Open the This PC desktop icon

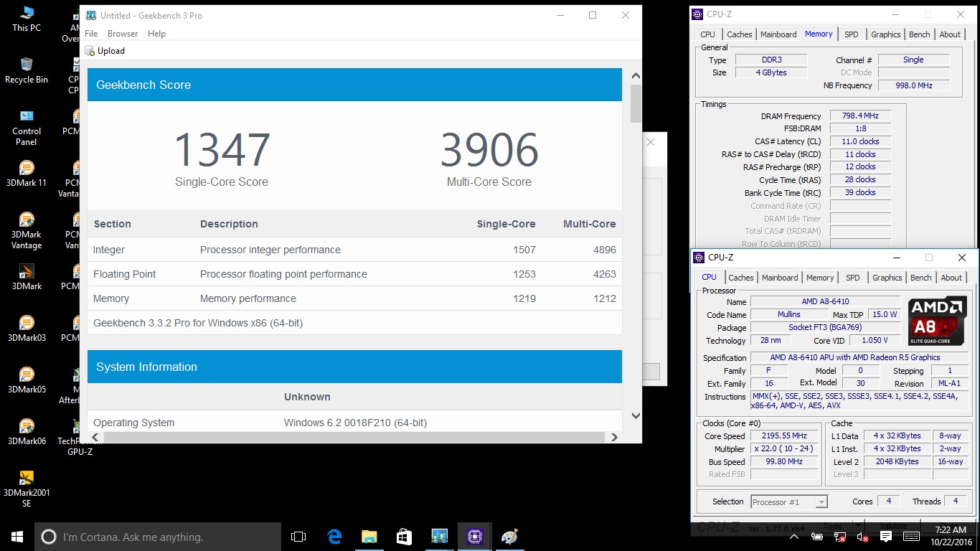[27, 19]
